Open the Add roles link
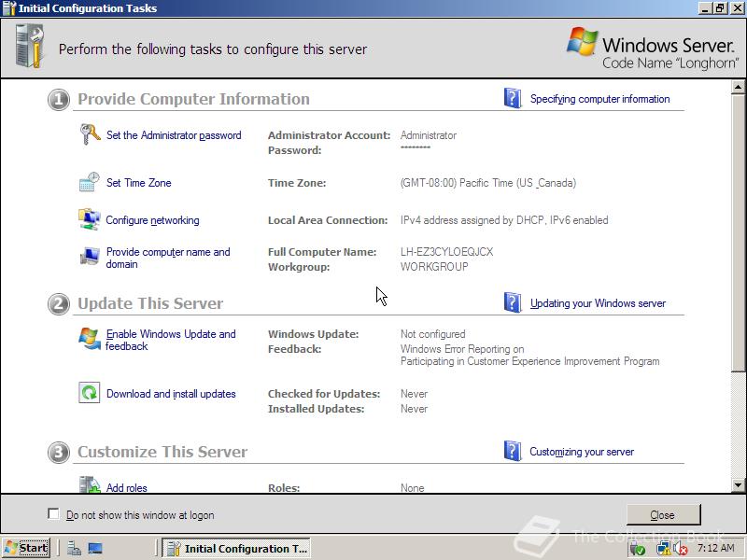The image size is (747, 560). click(127, 487)
